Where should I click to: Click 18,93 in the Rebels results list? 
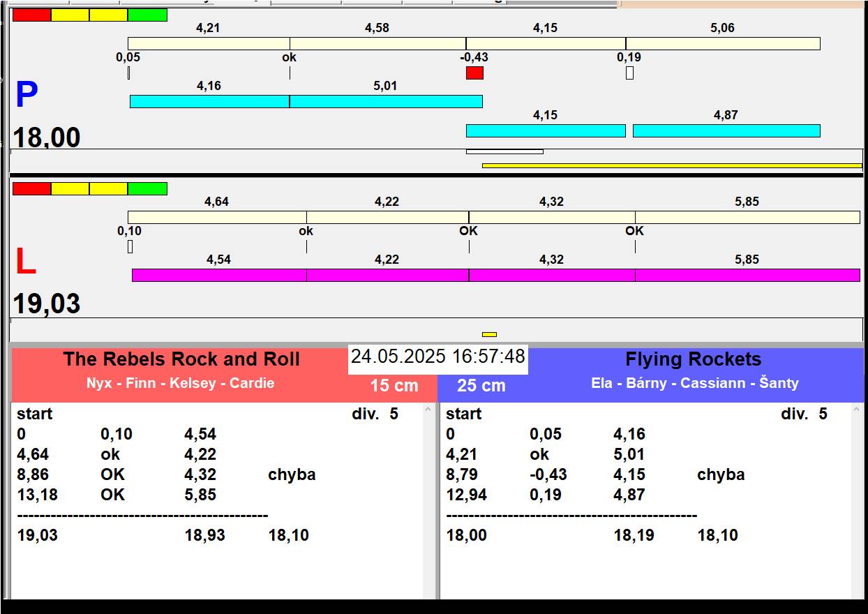pyautogui.click(x=204, y=535)
